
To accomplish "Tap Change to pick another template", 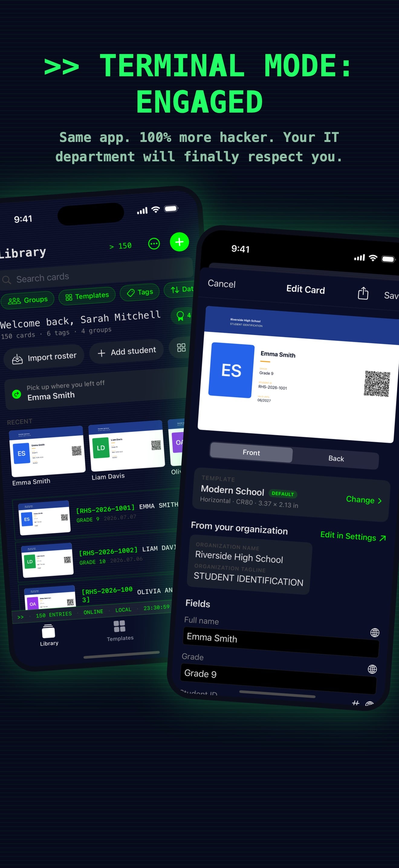I will 364,500.
